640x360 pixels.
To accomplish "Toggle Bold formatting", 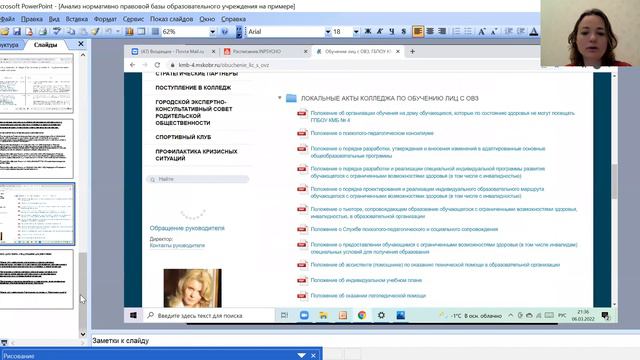I will click(368, 31).
